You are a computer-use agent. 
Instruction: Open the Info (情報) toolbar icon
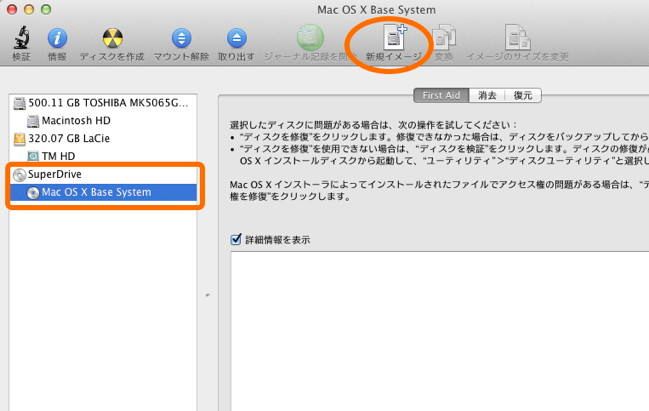57,38
